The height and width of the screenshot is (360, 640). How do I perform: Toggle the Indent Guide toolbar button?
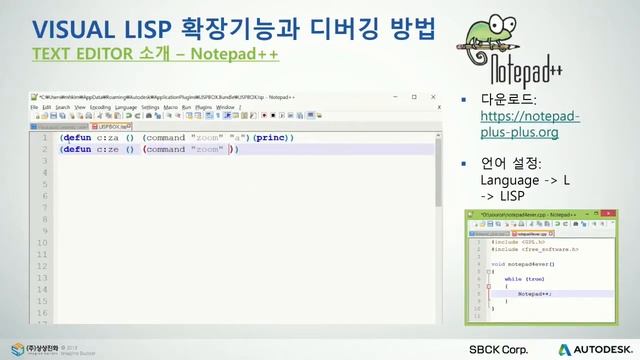227,116
